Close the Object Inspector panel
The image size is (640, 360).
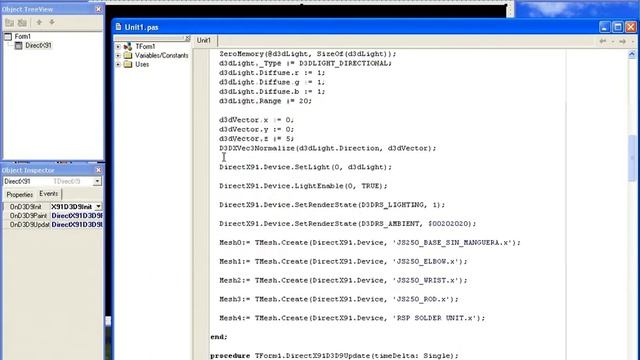pyautogui.click(x=98, y=170)
